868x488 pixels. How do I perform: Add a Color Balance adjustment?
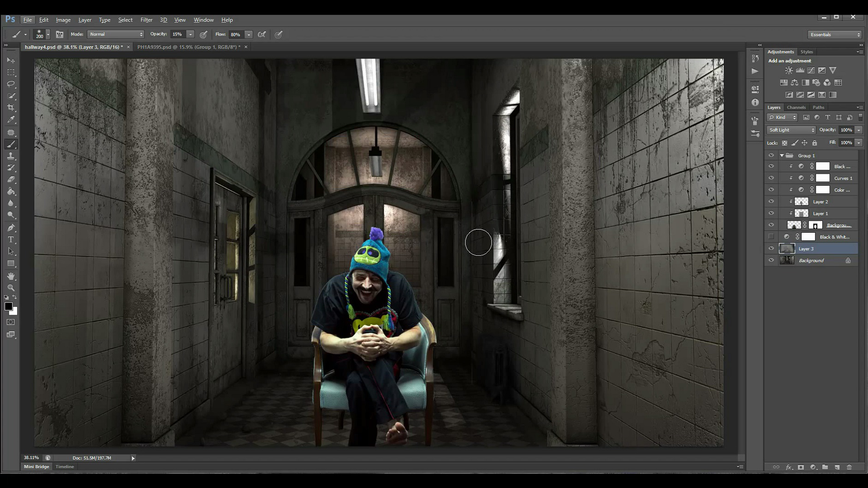pos(794,82)
